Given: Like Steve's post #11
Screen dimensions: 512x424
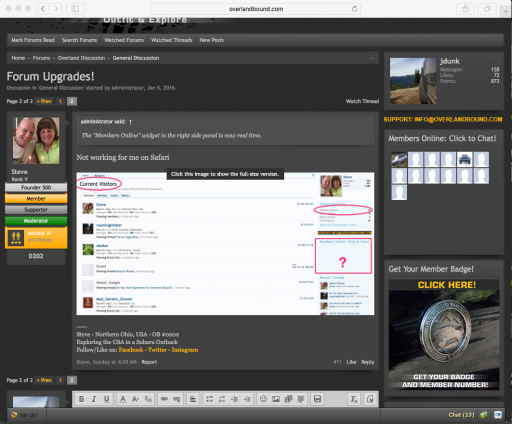Looking at the screenshot, I should 351,362.
